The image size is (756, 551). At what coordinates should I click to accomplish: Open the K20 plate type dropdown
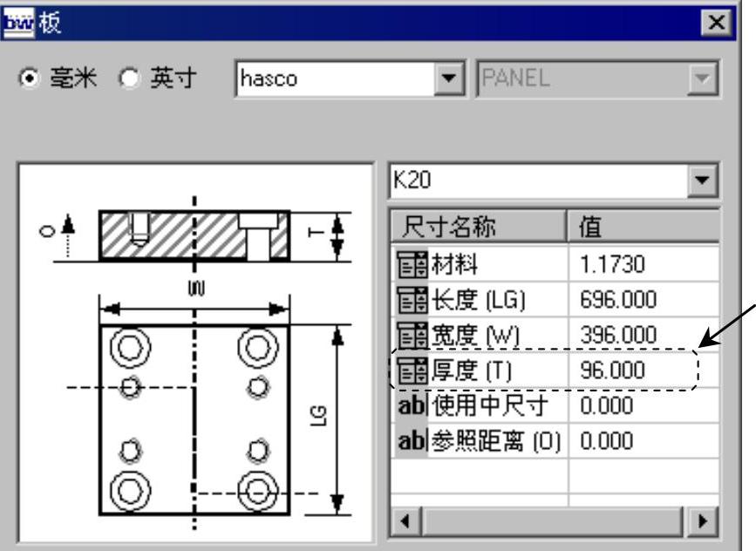point(702,180)
